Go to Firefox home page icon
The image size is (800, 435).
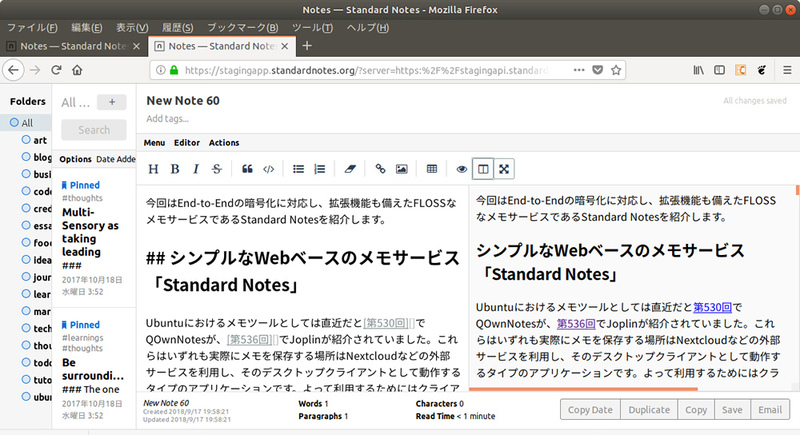click(77, 70)
